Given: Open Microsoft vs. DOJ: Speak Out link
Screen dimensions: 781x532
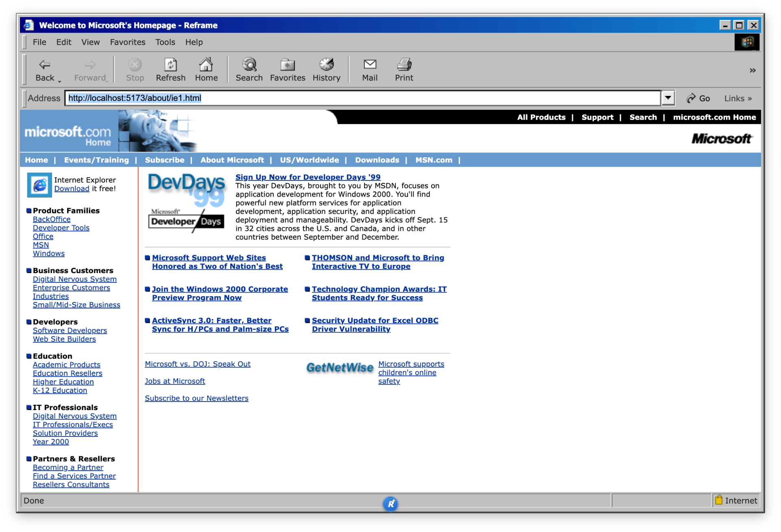Looking at the screenshot, I should click(198, 364).
